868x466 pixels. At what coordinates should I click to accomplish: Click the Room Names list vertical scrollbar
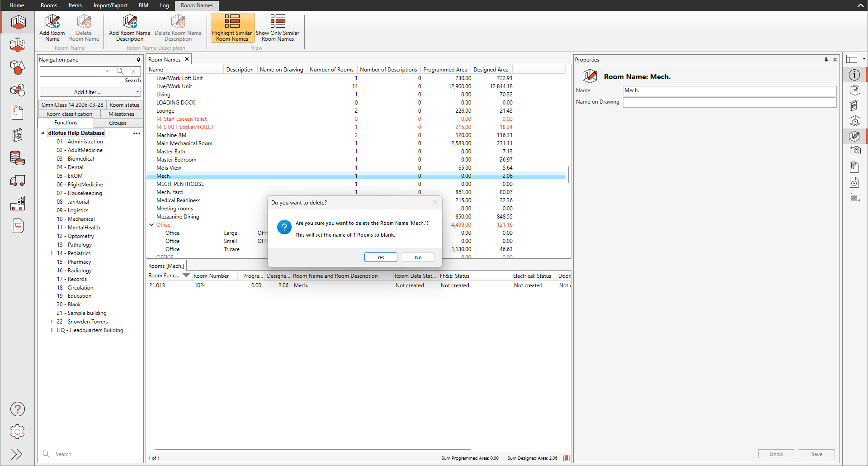click(x=568, y=174)
